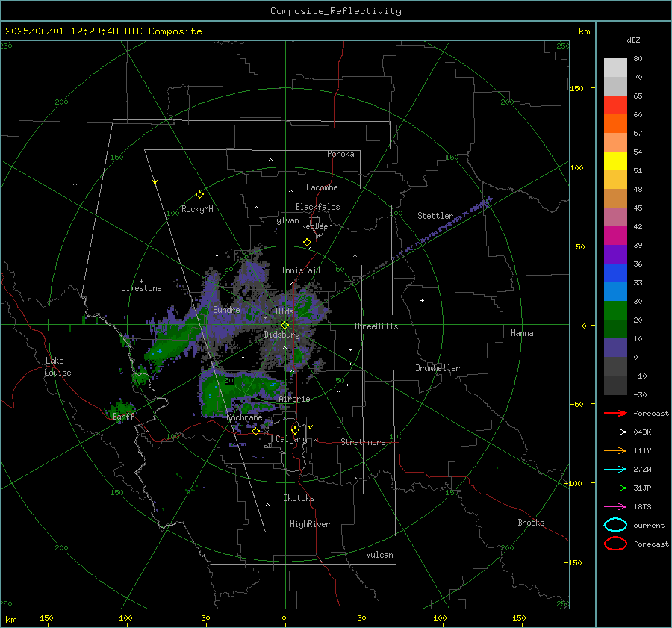The image size is (672, 628).
Task: Click the Vulcan map label
Action: point(379,555)
